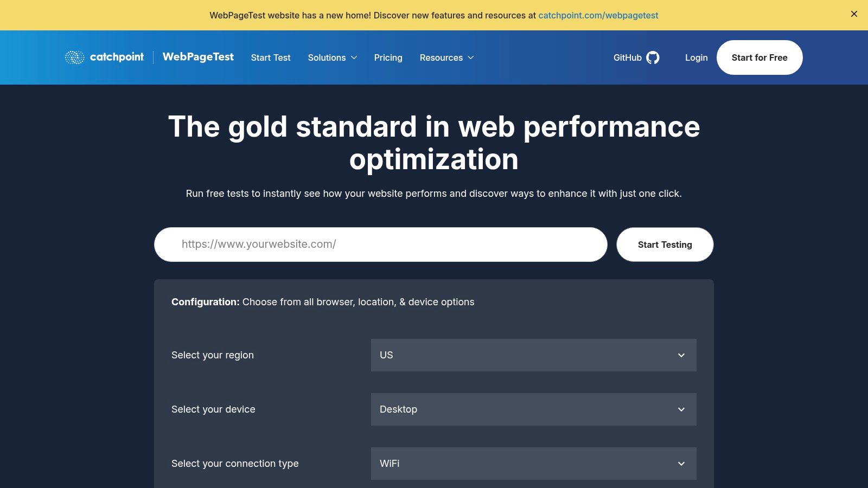Screen dimensions: 868x488
Task: Click the Start Testing button
Action: pyautogui.click(x=665, y=245)
